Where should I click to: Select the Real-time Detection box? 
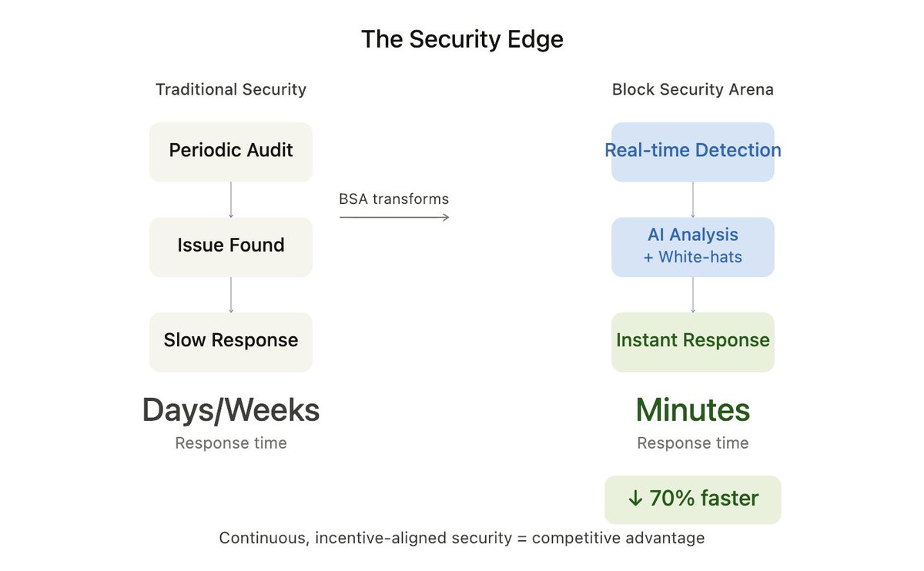(693, 152)
